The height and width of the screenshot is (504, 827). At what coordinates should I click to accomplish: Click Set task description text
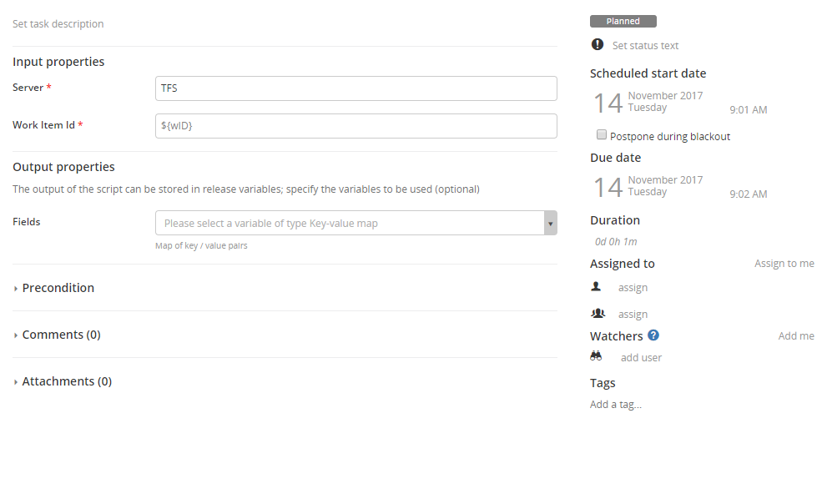point(58,24)
